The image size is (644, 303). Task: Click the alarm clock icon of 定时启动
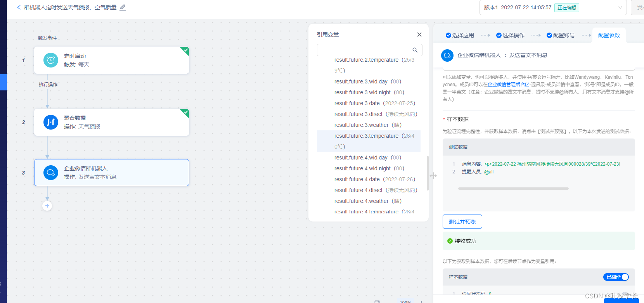(x=51, y=60)
